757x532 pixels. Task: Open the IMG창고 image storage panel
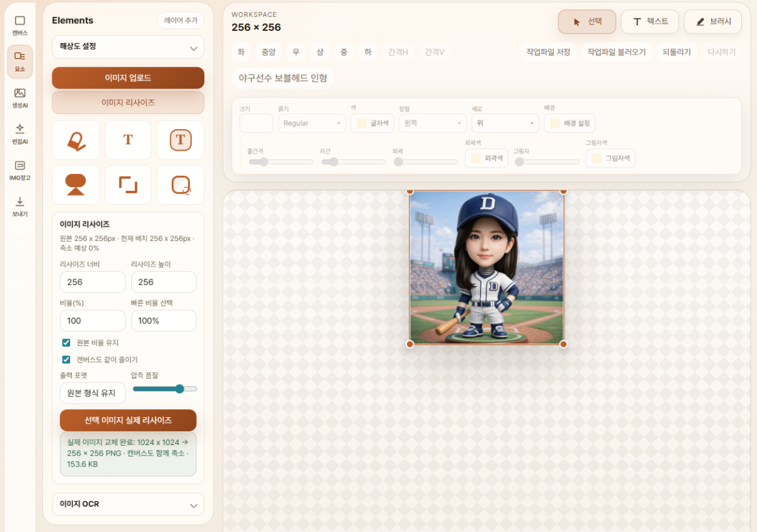20,170
